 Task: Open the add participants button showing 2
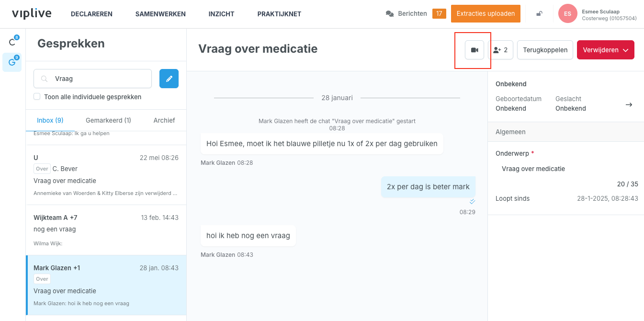click(500, 50)
